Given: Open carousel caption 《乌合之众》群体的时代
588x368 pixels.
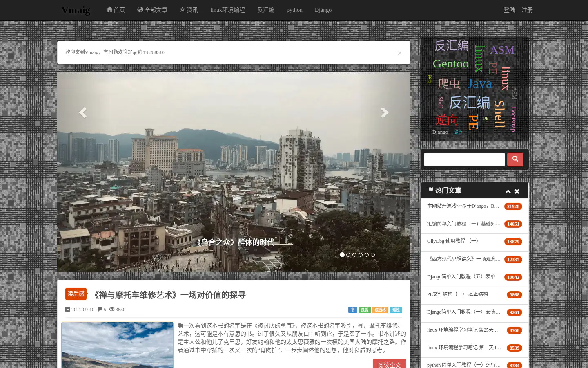Looking at the screenshot, I should (x=234, y=242).
